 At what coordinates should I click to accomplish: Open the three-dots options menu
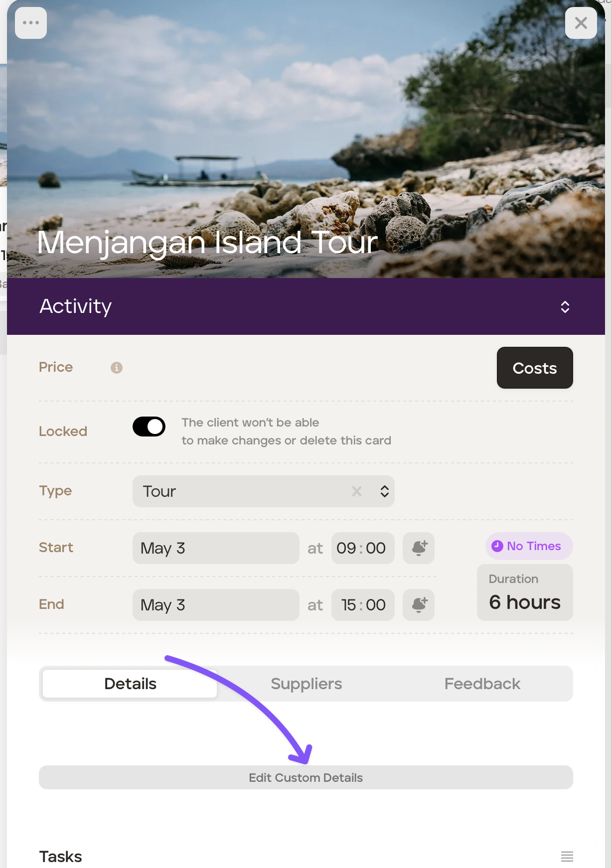[x=31, y=23]
